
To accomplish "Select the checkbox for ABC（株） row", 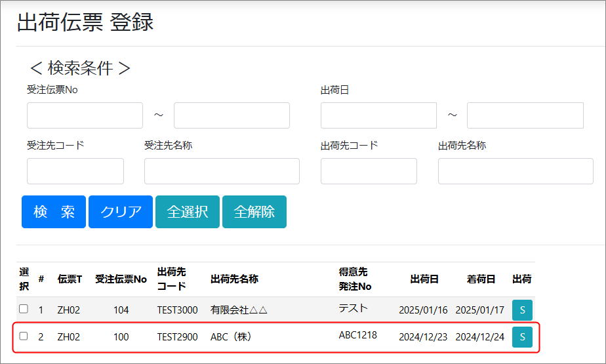I will point(24,336).
